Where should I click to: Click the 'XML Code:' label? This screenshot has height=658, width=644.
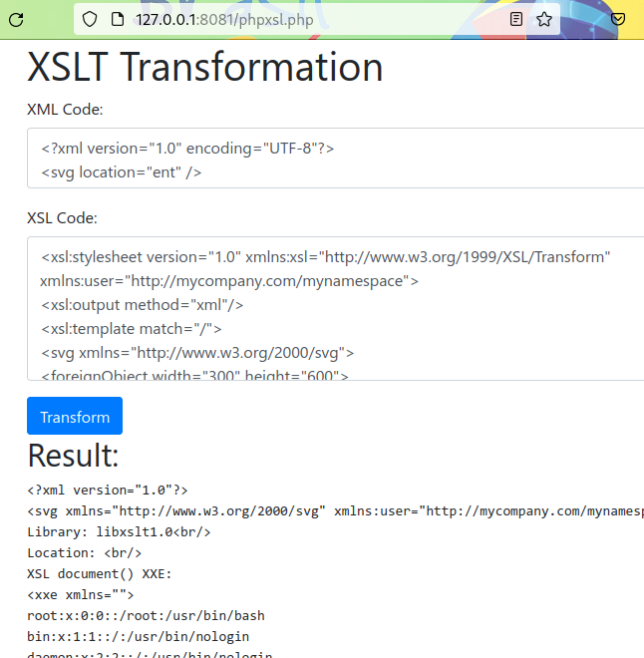(65, 109)
